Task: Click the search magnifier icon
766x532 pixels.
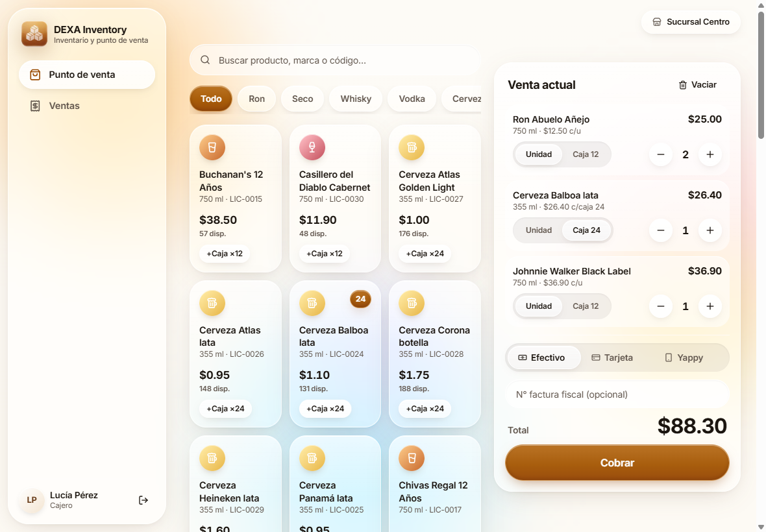Action: pos(205,60)
